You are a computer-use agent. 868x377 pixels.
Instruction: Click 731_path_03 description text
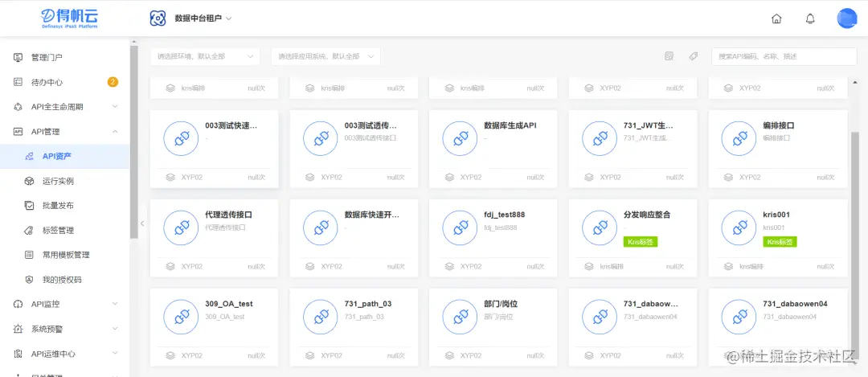coord(364,317)
